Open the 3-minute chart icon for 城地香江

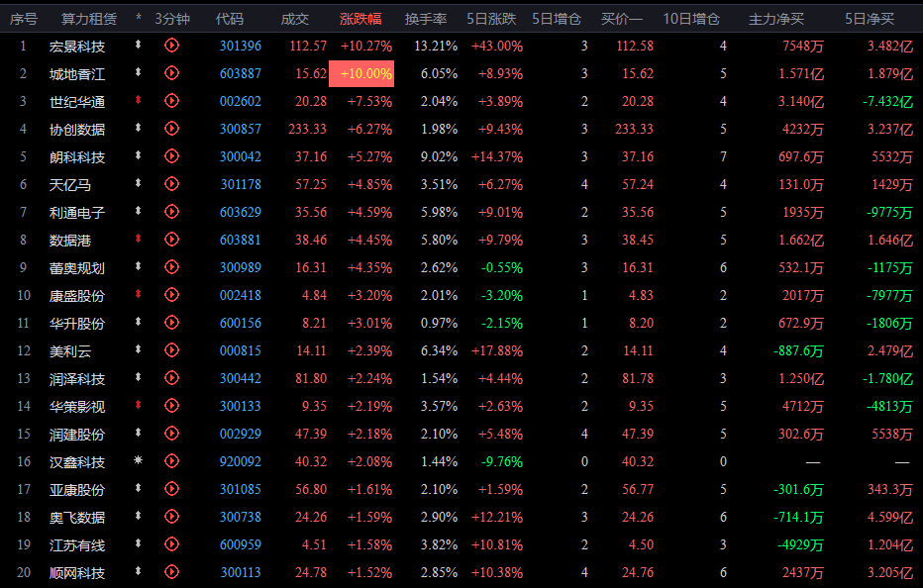coord(171,73)
